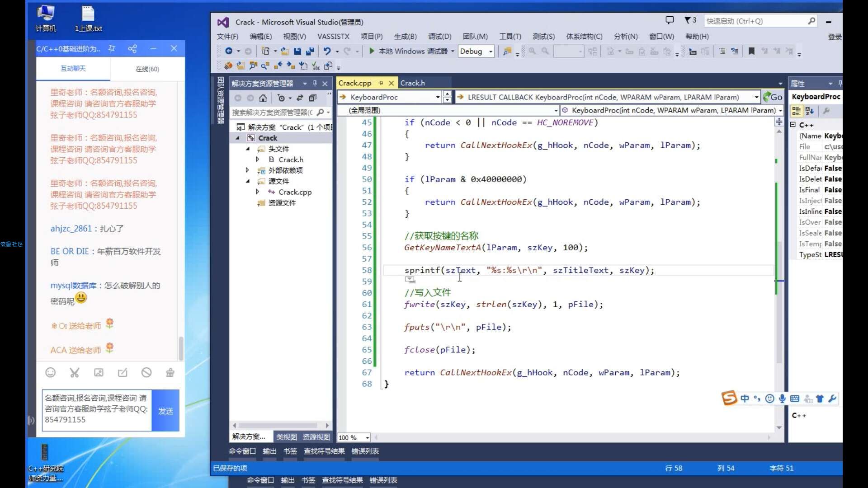Pin the Solution Explorer panel
868x488 pixels.
click(315, 83)
